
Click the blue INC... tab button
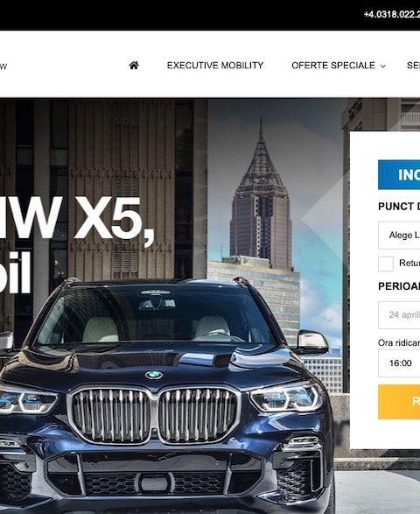pyautogui.click(x=399, y=175)
